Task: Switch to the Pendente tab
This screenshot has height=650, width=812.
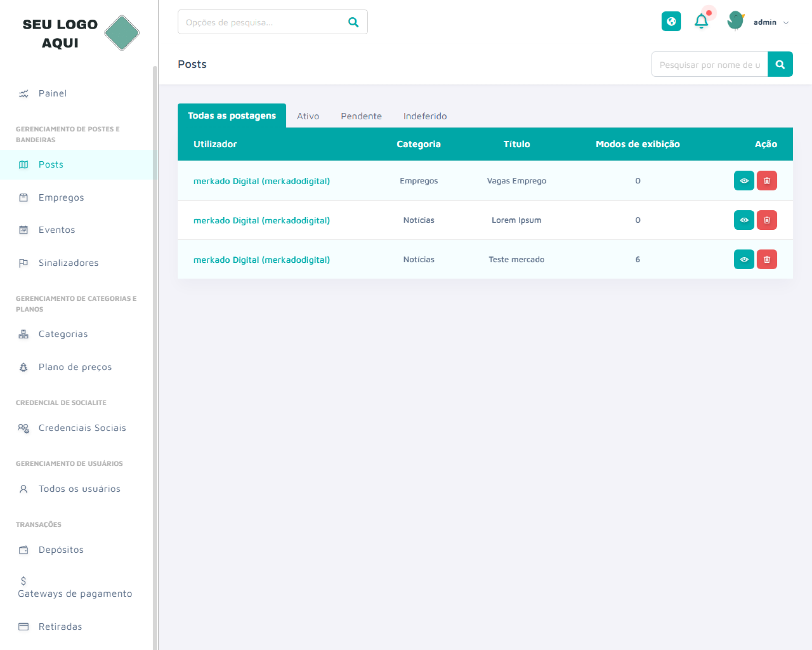Action: pyautogui.click(x=361, y=116)
